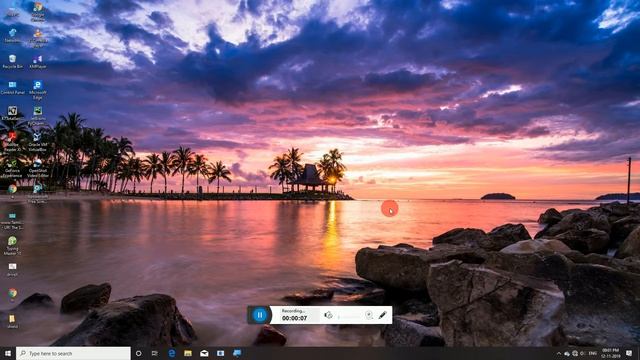
Task: Click the 00:00:07 recording timer
Action: coord(294,318)
